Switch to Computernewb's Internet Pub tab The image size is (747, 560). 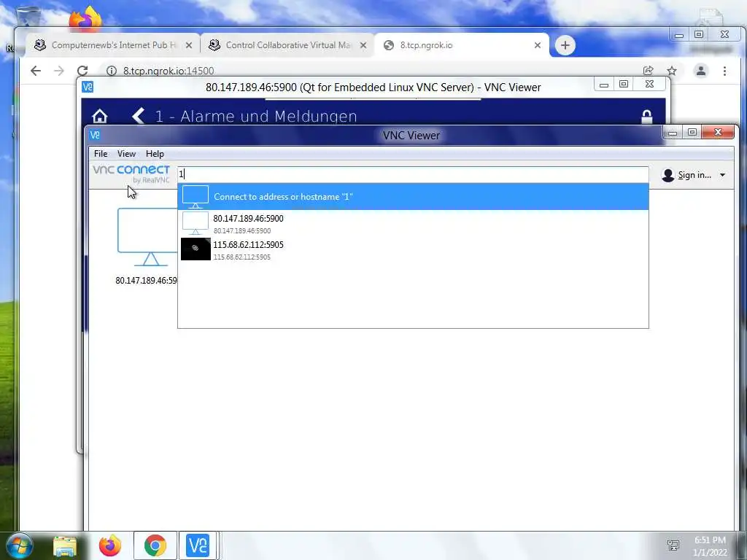[x=113, y=45]
